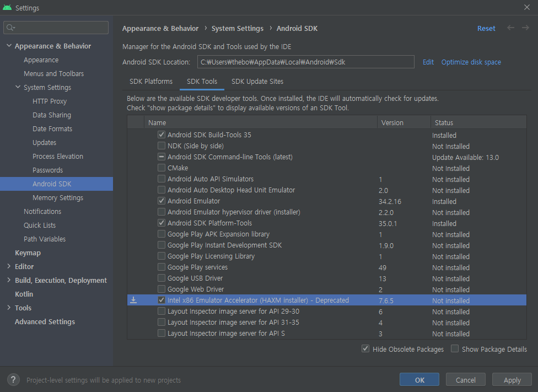Screen dimensions: 538x392
Task: Sort by the Version column header
Action: pyautogui.click(x=404, y=122)
